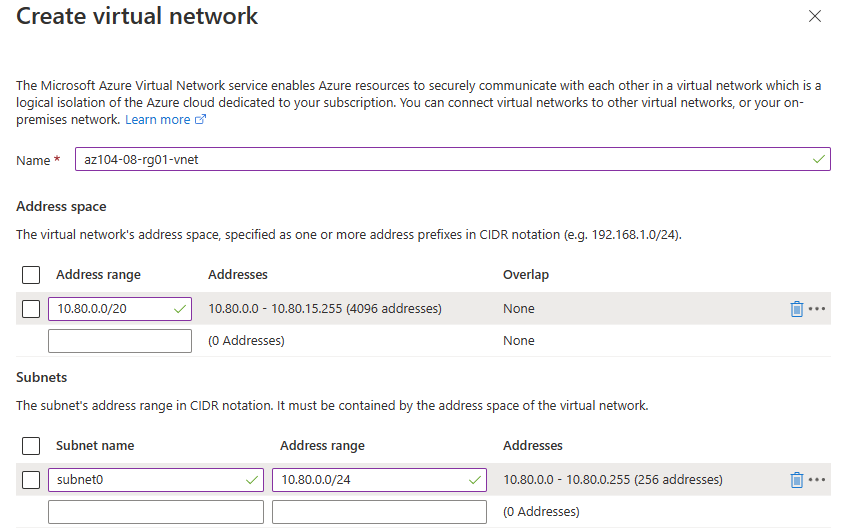
Task: Open more options ellipsis for subnet0
Action: tap(817, 479)
